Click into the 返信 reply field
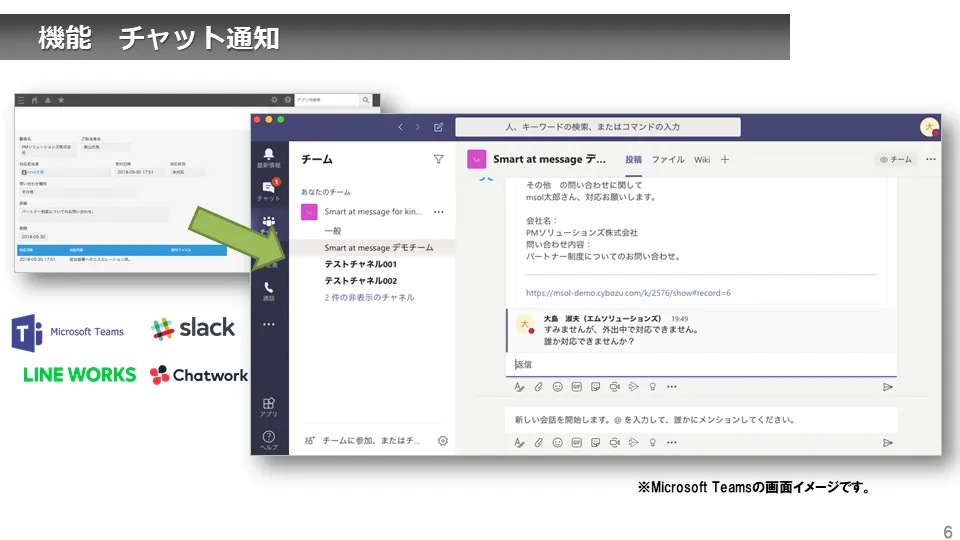 (702, 364)
